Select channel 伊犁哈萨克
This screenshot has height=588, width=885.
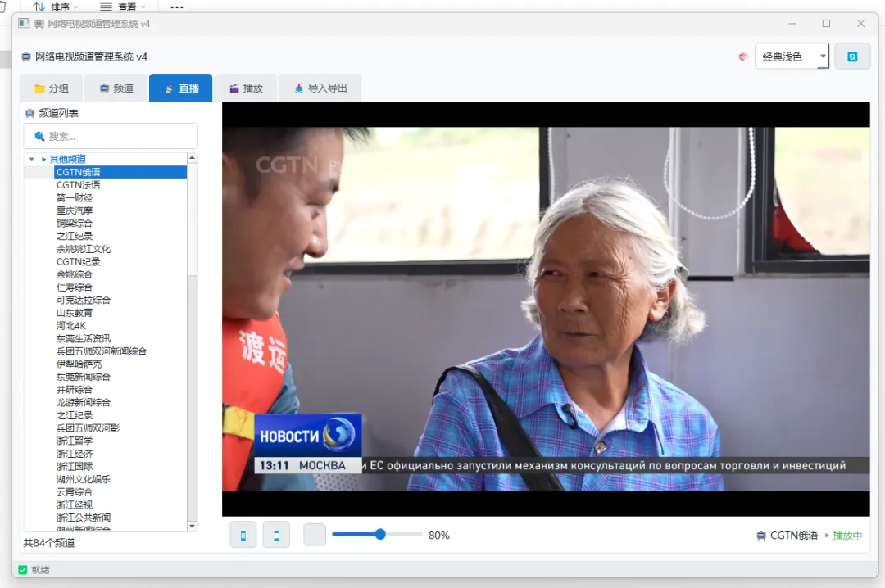pyautogui.click(x=79, y=364)
